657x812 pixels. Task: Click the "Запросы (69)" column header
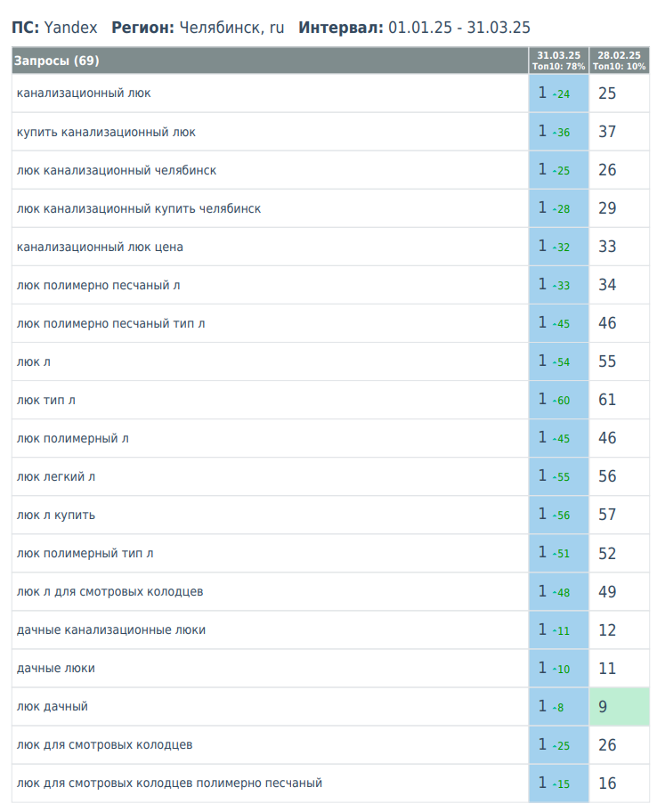click(57, 61)
